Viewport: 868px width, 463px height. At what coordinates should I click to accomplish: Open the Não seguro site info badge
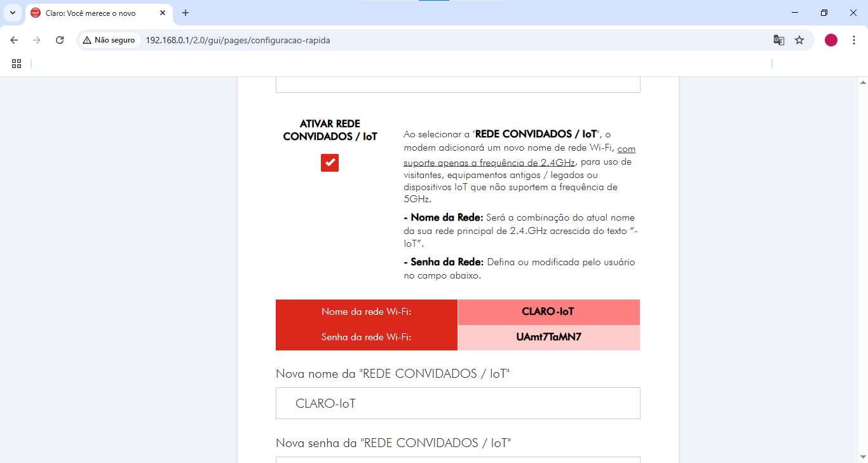pyautogui.click(x=109, y=40)
